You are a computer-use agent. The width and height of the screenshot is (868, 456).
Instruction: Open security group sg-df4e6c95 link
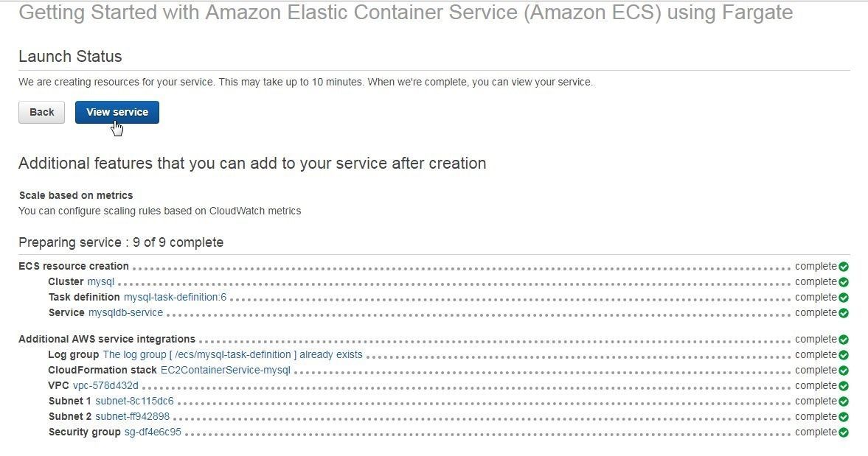pyautogui.click(x=153, y=432)
